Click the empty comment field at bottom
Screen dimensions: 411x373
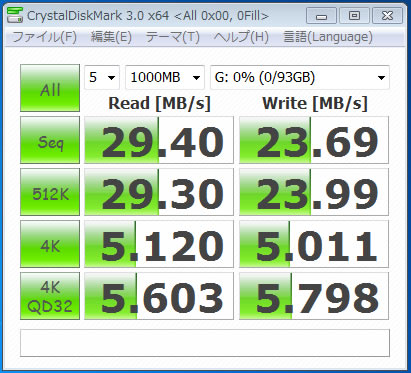(205, 343)
